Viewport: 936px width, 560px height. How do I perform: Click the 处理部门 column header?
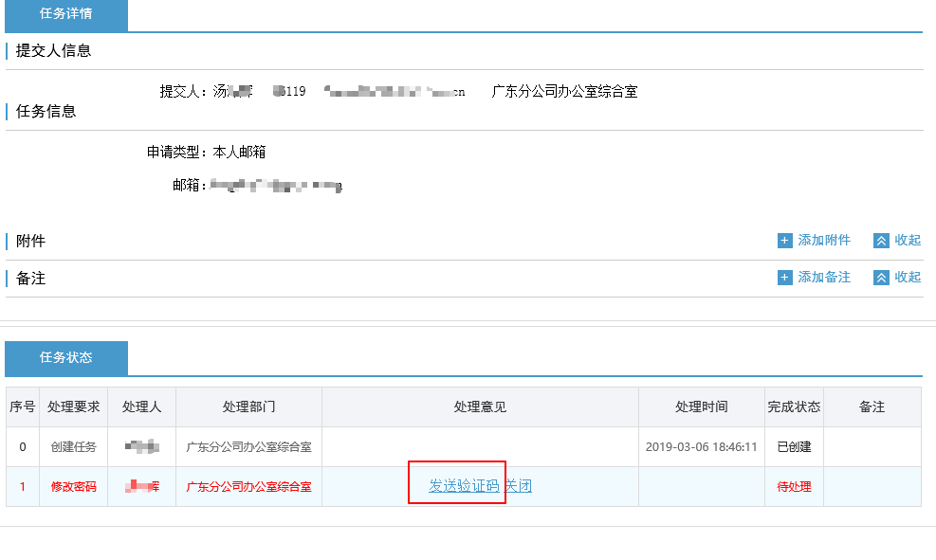coord(248,406)
